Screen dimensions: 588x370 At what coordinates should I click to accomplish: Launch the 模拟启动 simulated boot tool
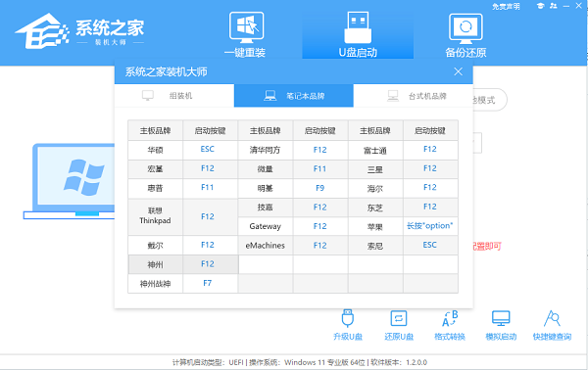(501, 325)
